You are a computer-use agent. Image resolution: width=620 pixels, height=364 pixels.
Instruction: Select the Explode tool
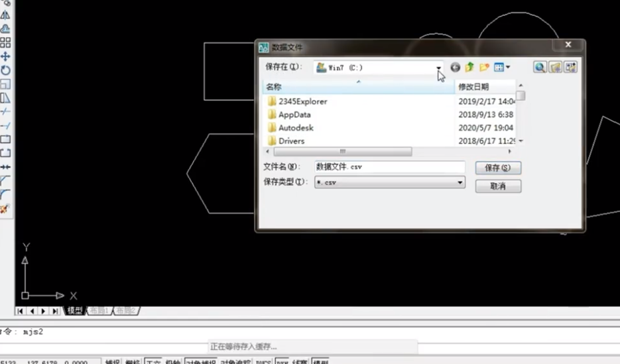tap(5, 209)
